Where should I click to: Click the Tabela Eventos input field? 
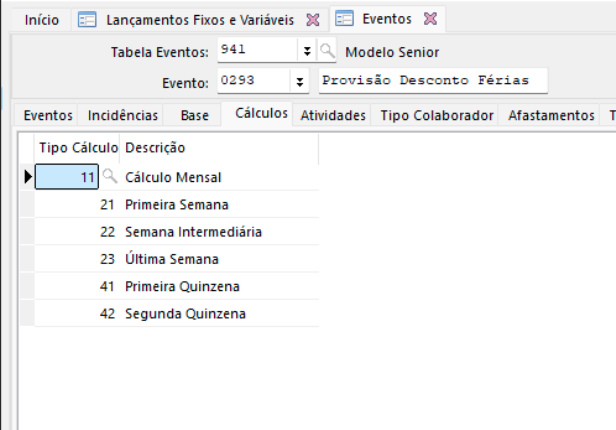(x=256, y=52)
